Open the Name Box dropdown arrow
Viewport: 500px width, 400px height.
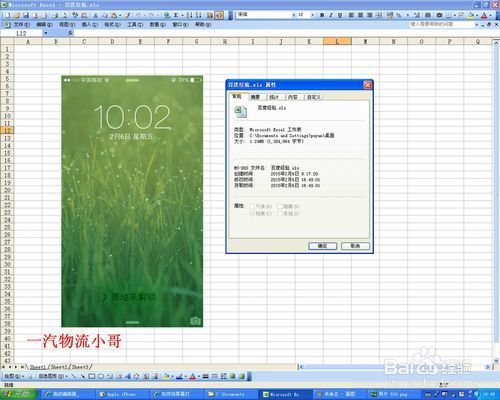pos(46,33)
